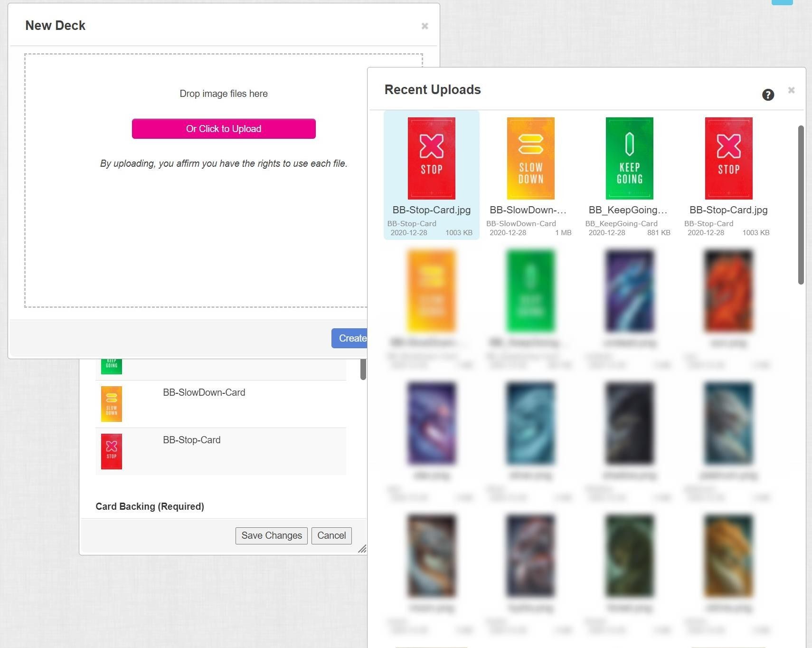Click the deck card list scrollbar
Image resolution: width=812 pixels, height=648 pixels.
(x=363, y=369)
